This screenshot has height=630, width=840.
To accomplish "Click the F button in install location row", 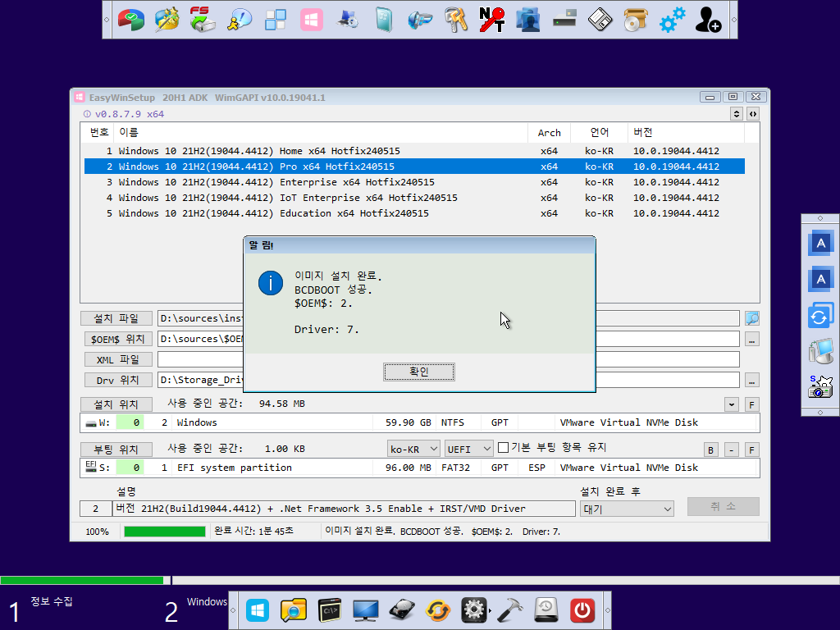I will 751,404.
